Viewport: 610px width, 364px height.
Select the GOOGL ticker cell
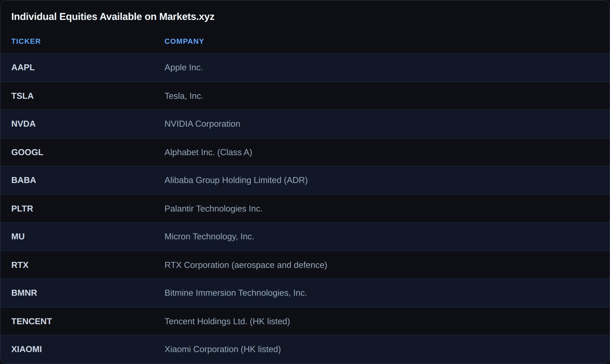click(x=27, y=152)
